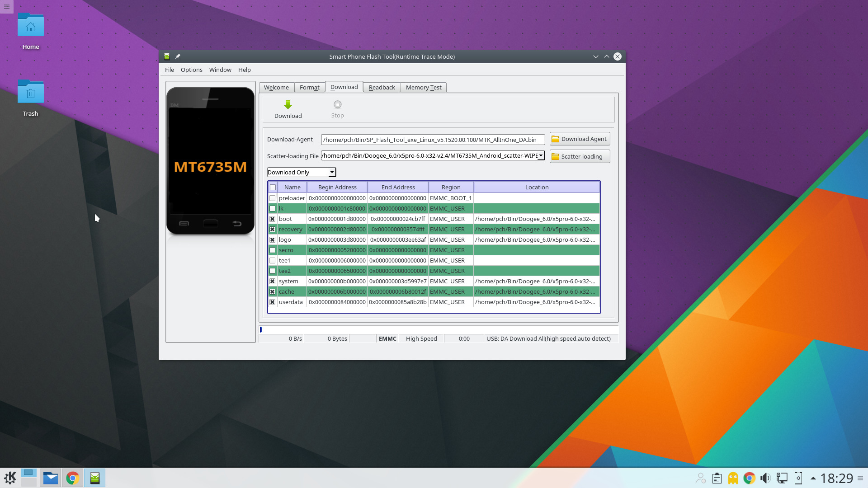Click the Download Agent browse button
Image resolution: width=868 pixels, height=488 pixels.
pyautogui.click(x=580, y=139)
